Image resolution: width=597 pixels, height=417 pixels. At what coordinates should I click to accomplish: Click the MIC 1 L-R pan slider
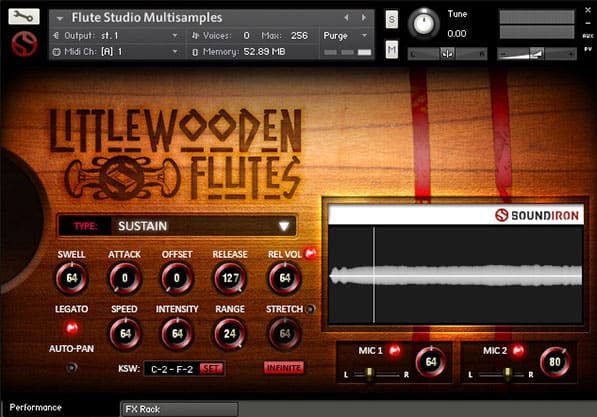pos(376,375)
